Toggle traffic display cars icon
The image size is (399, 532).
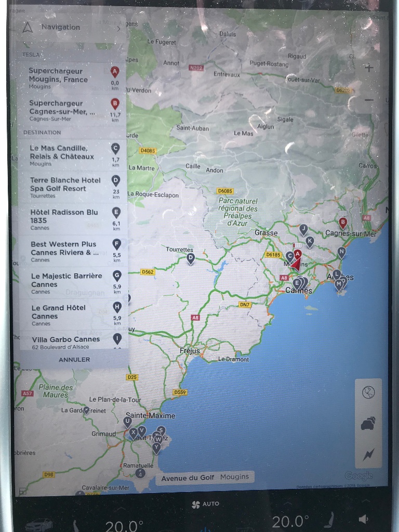point(368,423)
